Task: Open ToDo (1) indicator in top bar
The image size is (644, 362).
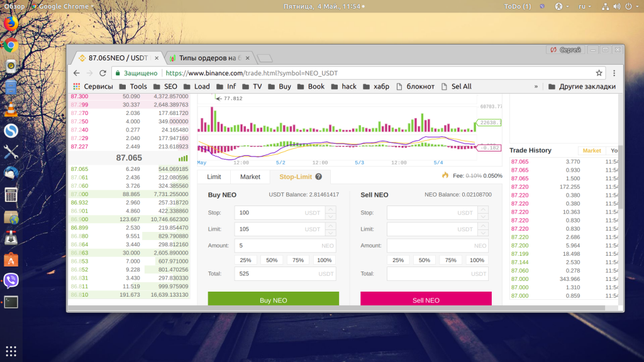Action: pos(518,6)
